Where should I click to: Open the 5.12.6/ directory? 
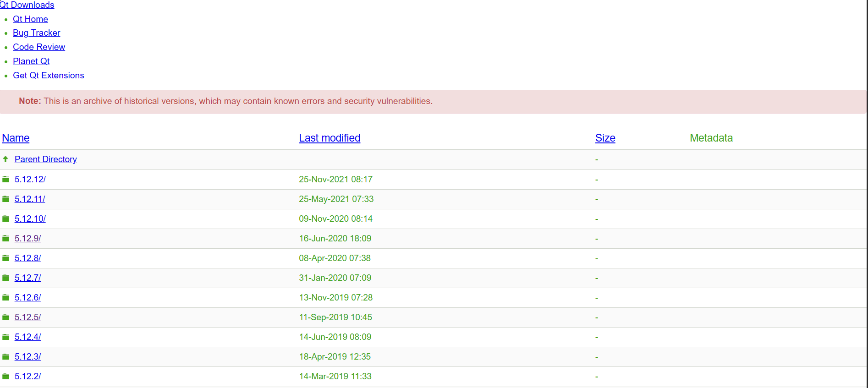pyautogui.click(x=28, y=297)
